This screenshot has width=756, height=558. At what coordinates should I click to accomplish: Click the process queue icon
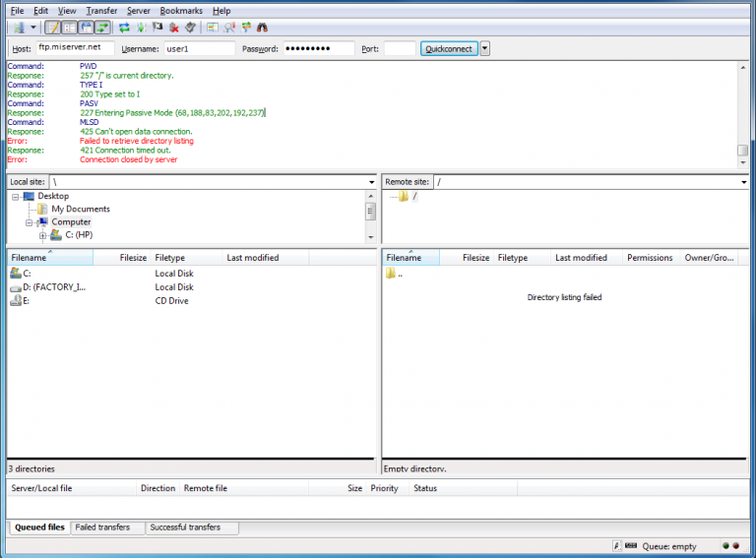tap(141, 28)
